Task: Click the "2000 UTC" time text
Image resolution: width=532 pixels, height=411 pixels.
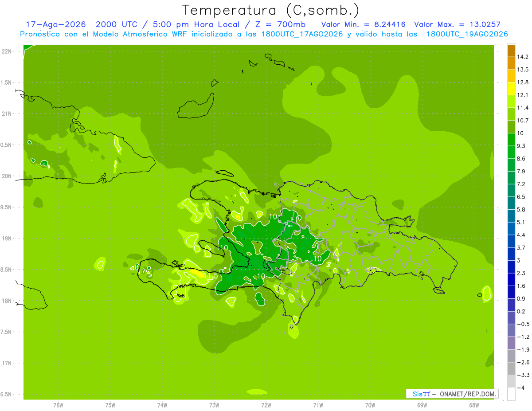Action: [x=116, y=24]
